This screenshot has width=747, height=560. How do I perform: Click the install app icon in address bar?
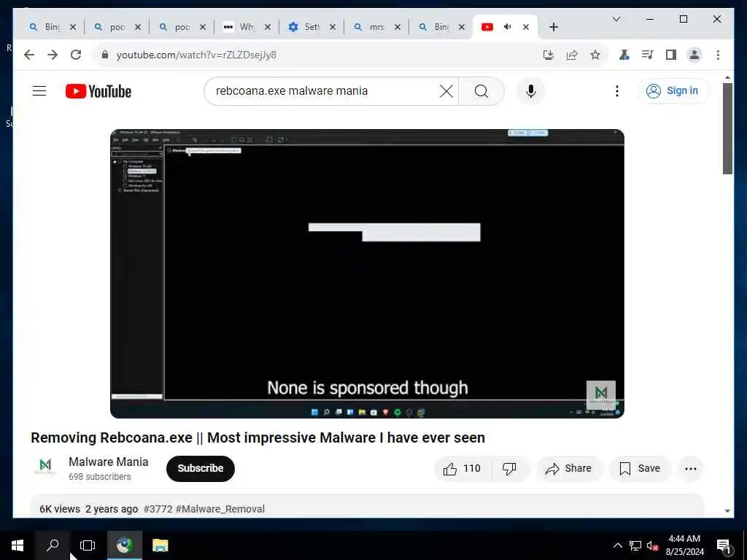[x=549, y=55]
